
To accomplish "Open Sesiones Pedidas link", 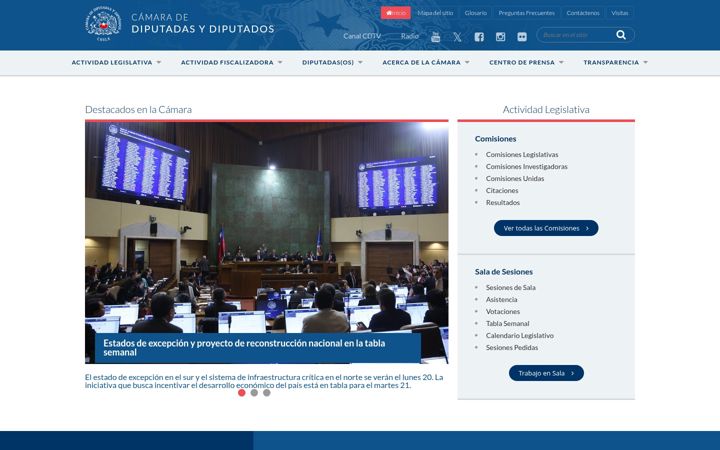I will [x=512, y=348].
